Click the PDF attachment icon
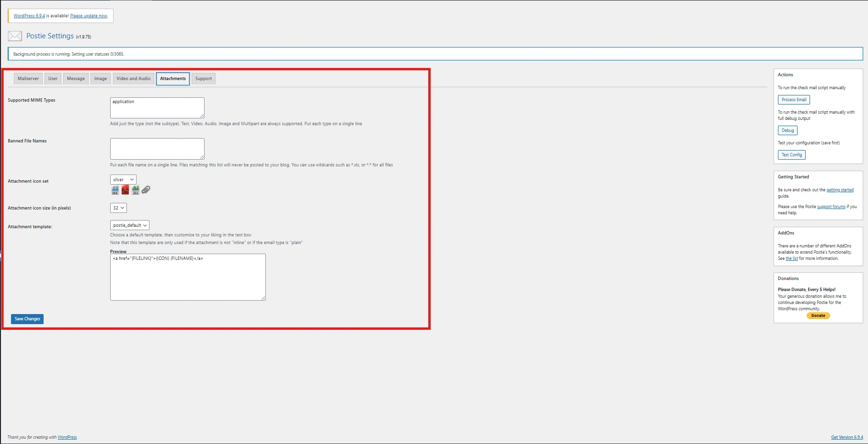Viewport: 868px width, 444px height. 126,190
